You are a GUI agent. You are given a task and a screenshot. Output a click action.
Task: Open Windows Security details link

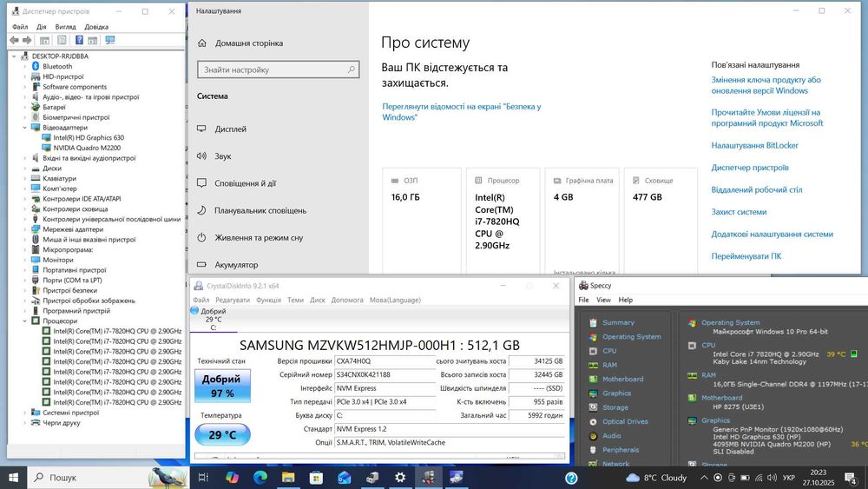461,112
